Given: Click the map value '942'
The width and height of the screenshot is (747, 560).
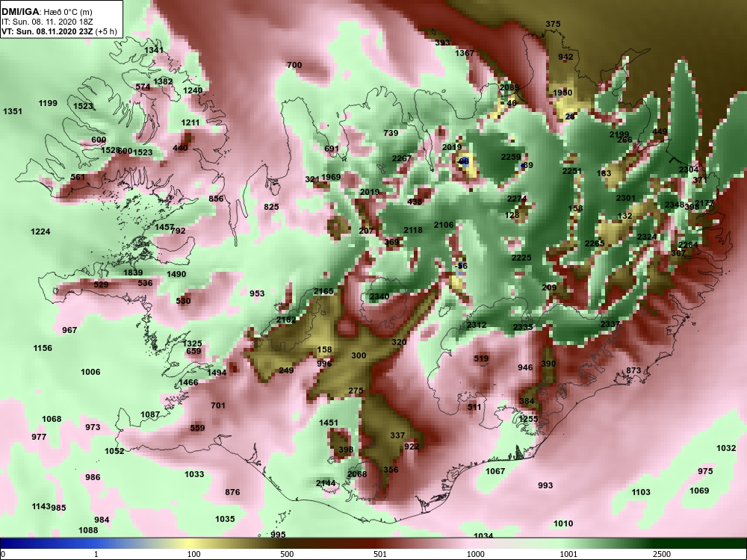Looking at the screenshot, I should point(565,57).
